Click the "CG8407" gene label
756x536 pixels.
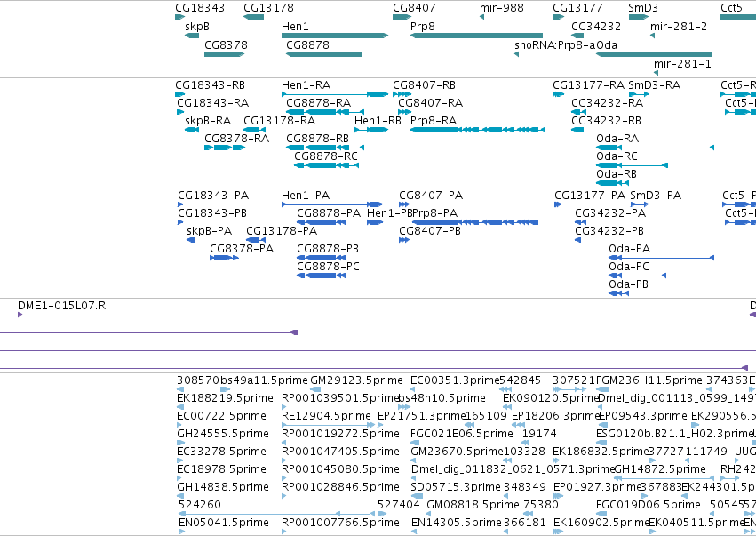(x=414, y=8)
